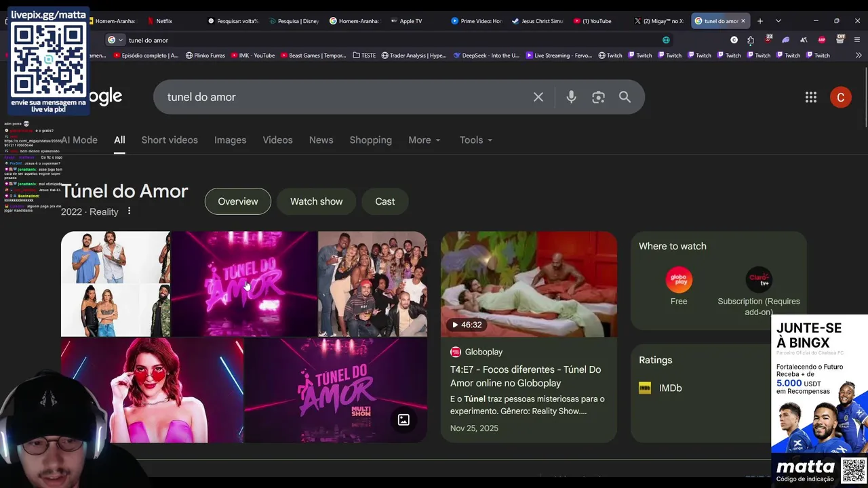The height and width of the screenshot is (488, 868).
Task: Click the IMDb rating logo
Action: tap(645, 388)
